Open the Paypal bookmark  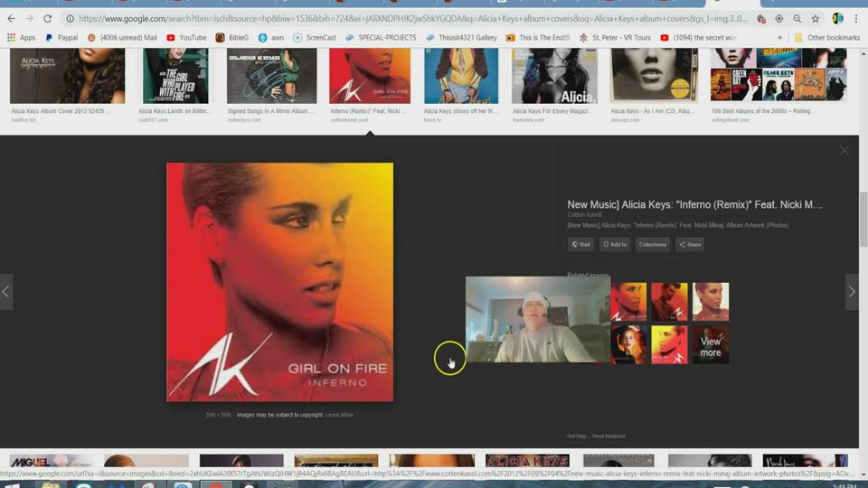(61, 38)
